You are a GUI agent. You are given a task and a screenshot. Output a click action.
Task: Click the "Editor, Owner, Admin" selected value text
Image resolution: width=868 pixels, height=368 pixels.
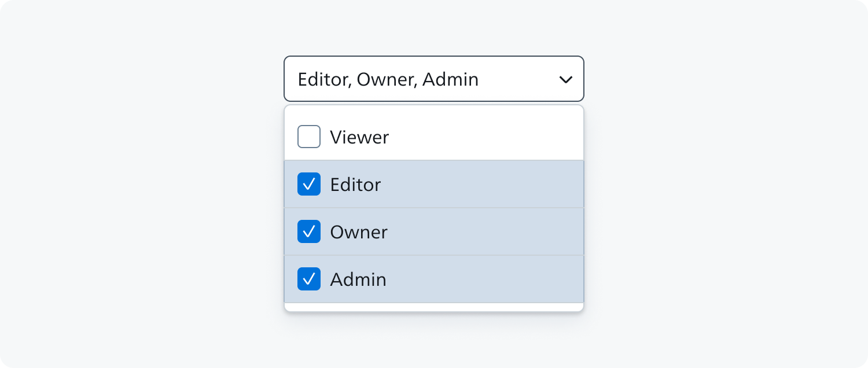tap(388, 79)
